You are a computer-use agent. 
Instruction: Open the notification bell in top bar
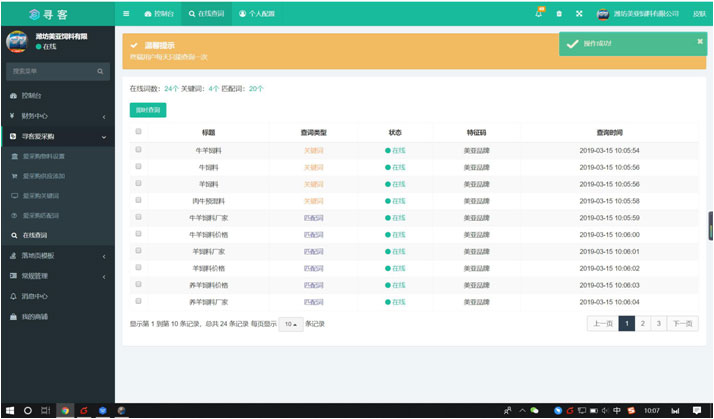click(x=540, y=14)
